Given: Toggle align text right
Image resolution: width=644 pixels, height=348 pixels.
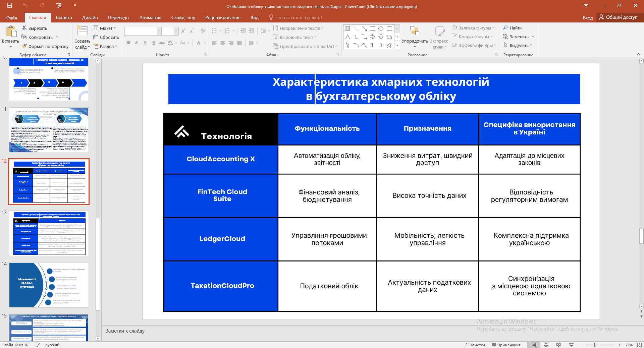Looking at the screenshot, I should pyautogui.click(x=231, y=43).
